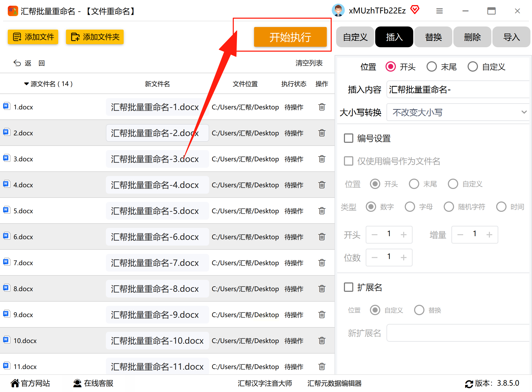The width and height of the screenshot is (532, 392).
Task: Select the 末尾 position radio button
Action: pos(431,67)
